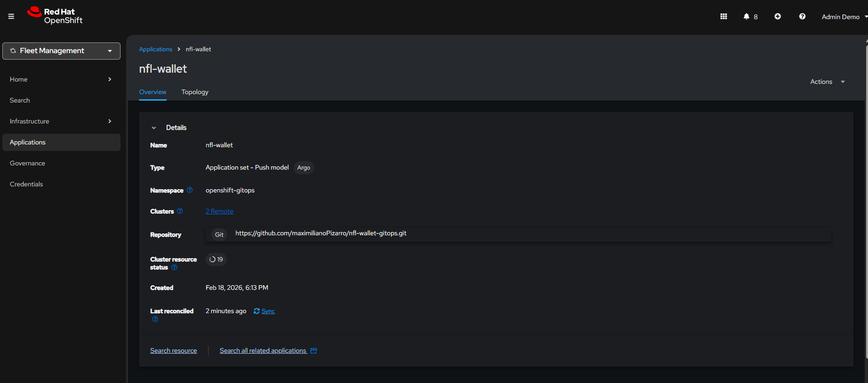The height and width of the screenshot is (383, 868).
Task: Open the help question mark icon
Action: tap(802, 16)
